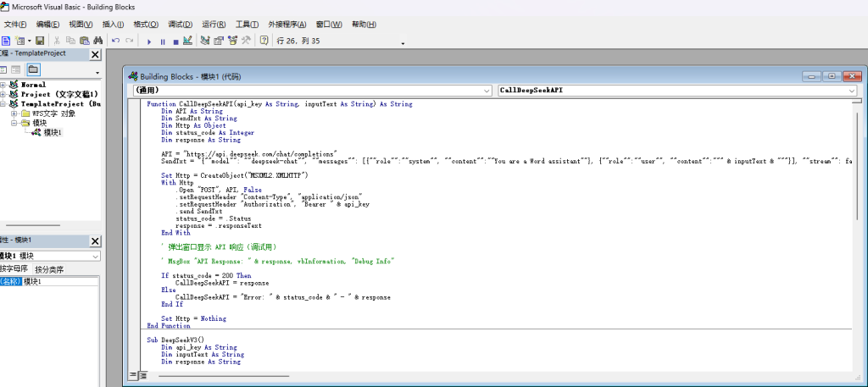This screenshot has height=387, width=868.
Task: Click the Copy icon in toolbar
Action: click(x=70, y=41)
